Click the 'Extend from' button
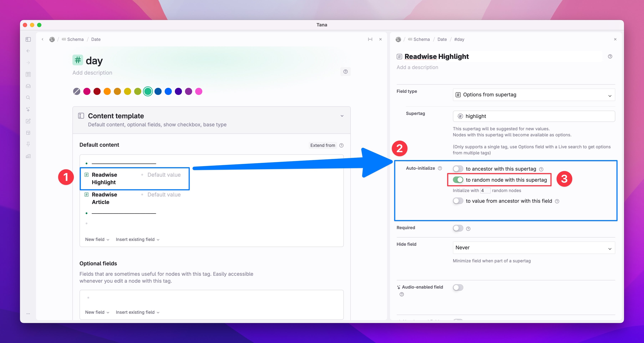 (323, 145)
